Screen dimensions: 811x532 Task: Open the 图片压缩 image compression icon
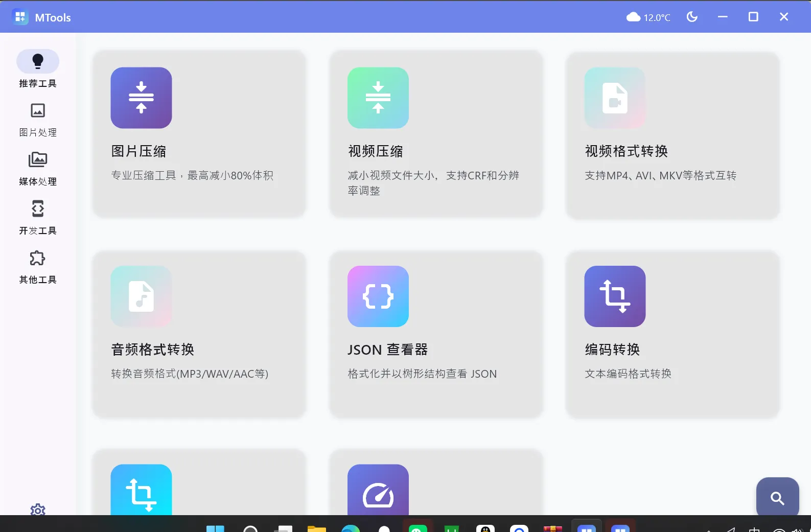click(141, 98)
